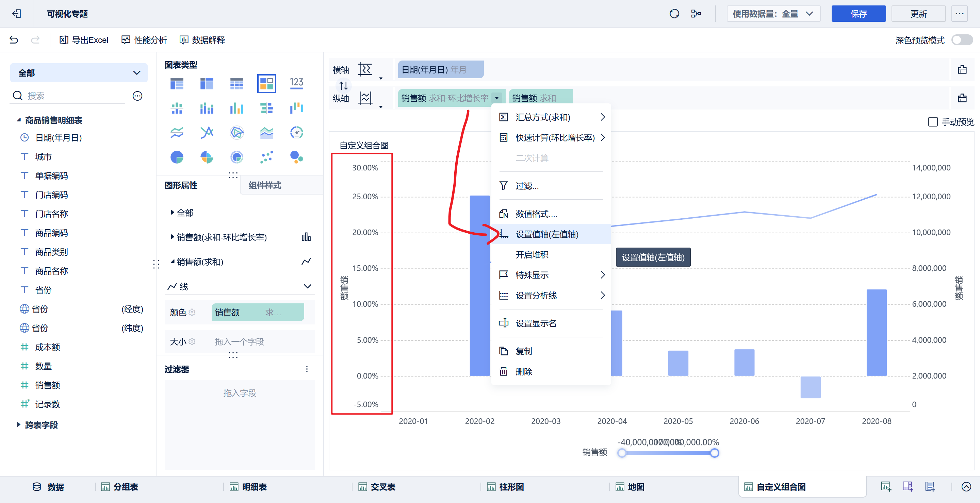Screen dimensions: 980x503
Task: Click the 保存 save button
Action: (x=858, y=14)
